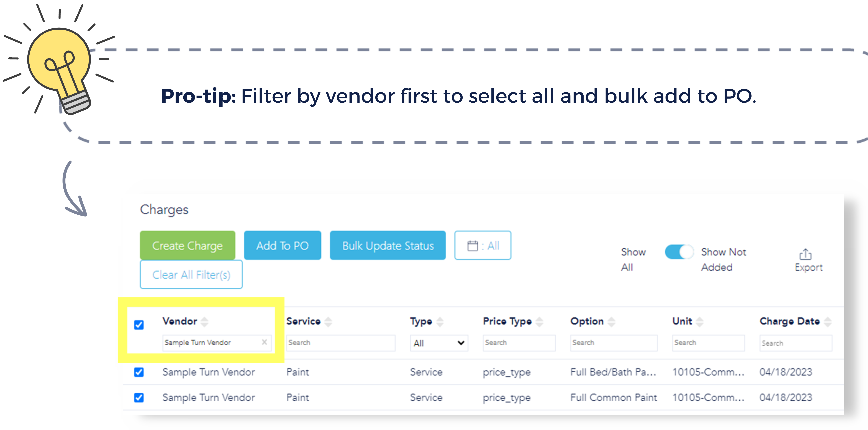Uncheck the Full Common Paint row checkbox
Screen dimensions: 868x430
click(139, 398)
